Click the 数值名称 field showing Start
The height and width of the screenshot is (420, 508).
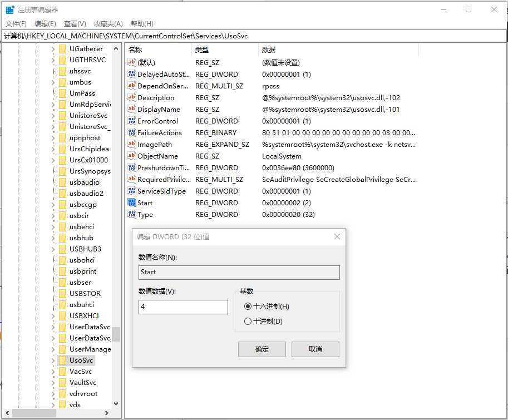tap(239, 273)
